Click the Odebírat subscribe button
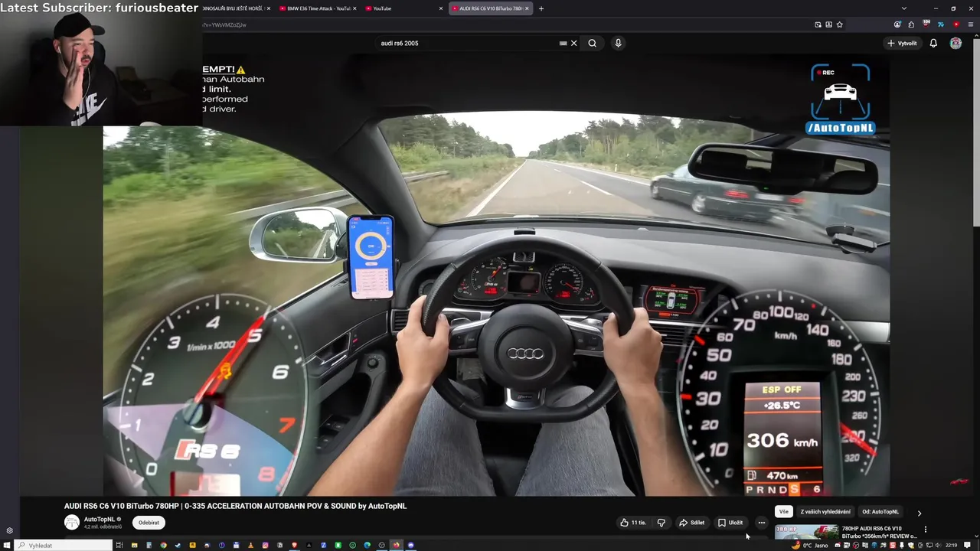This screenshot has height=551, width=980. point(149,523)
